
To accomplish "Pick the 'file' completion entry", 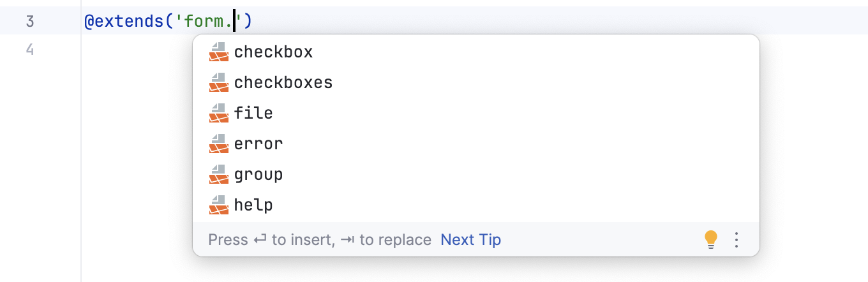I will point(253,113).
